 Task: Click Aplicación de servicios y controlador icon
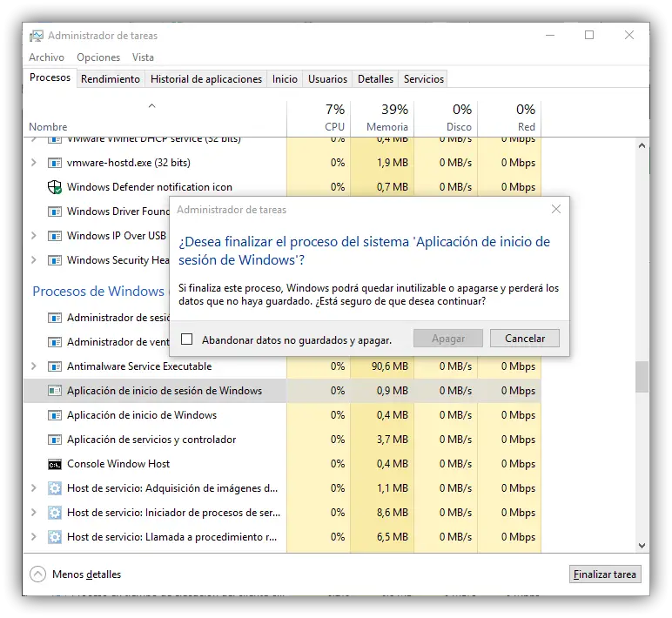[55, 440]
